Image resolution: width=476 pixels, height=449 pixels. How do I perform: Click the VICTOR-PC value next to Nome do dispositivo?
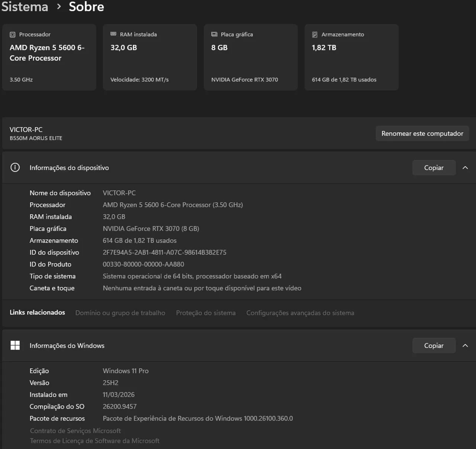[119, 193]
